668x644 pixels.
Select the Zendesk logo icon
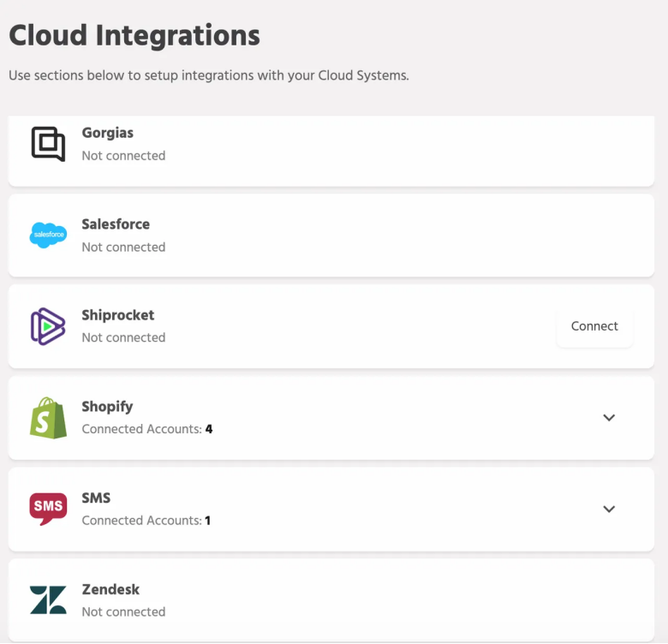point(48,600)
